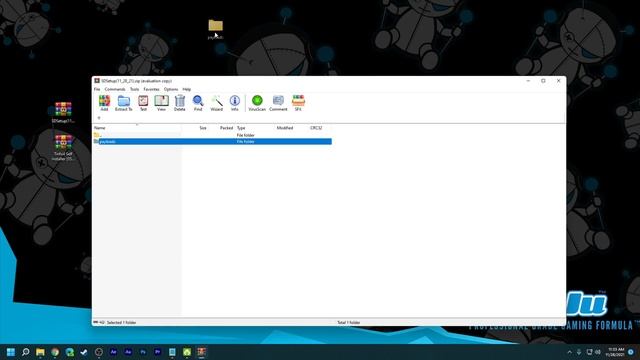Switch to WinRAR taskbar icon
The height and width of the screenshot is (360, 640).
202,352
